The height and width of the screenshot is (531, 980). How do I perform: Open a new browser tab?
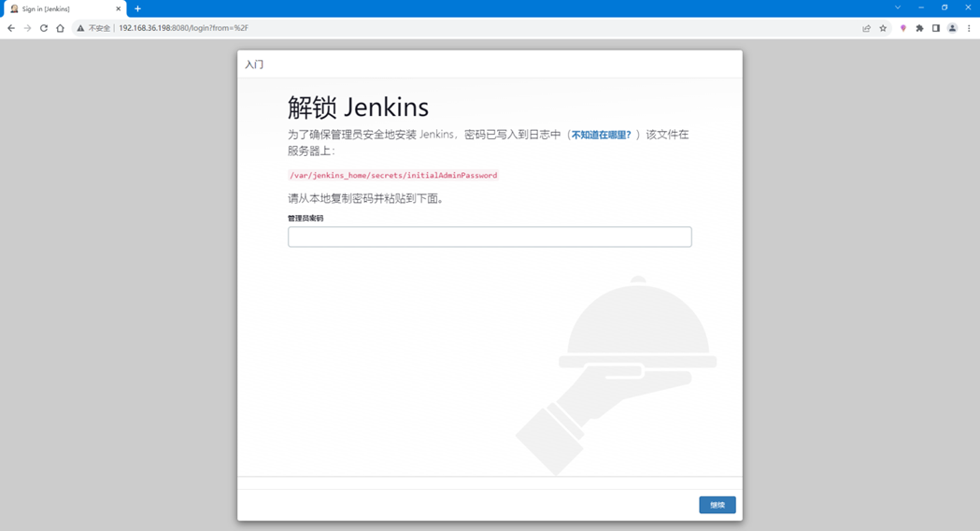pyautogui.click(x=137, y=8)
